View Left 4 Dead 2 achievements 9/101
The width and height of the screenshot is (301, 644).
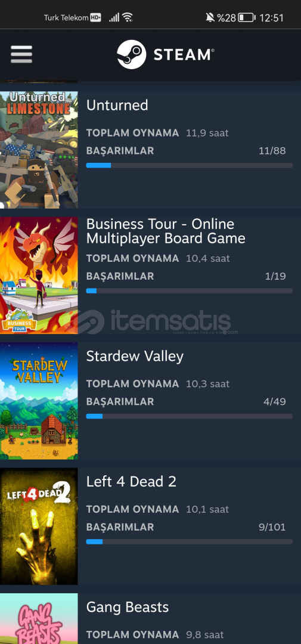(272, 527)
